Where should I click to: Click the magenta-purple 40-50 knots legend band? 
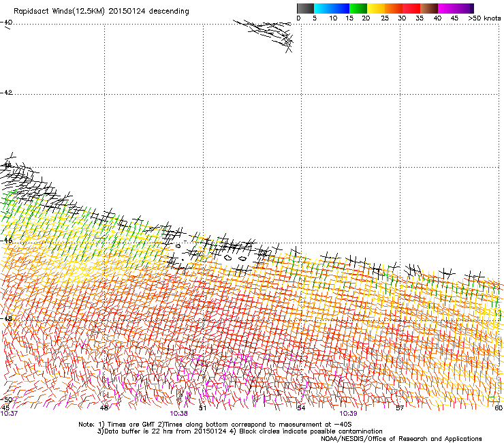coord(456,8)
